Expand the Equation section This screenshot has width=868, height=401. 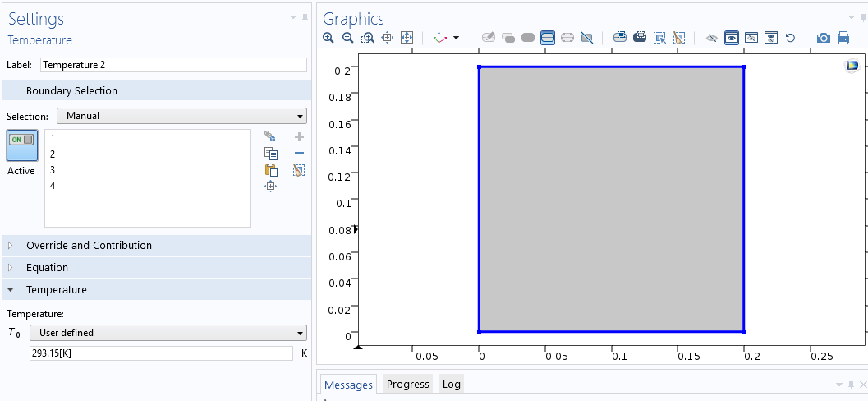(x=47, y=268)
